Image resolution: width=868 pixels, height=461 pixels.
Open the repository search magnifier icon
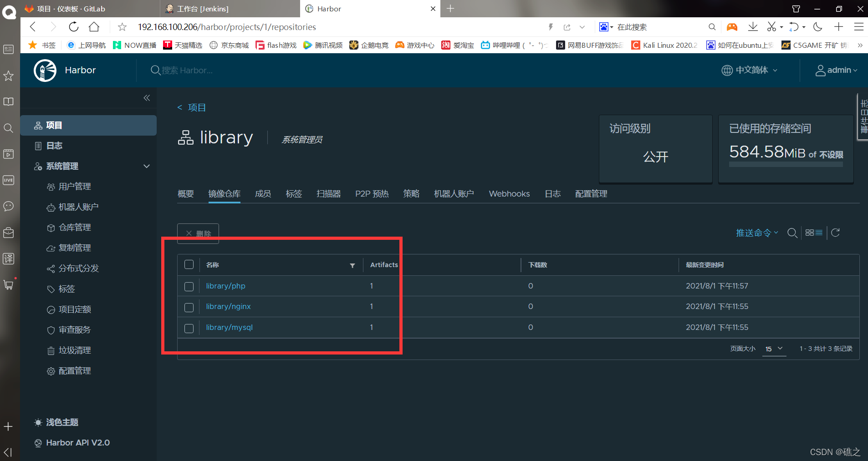(x=792, y=233)
